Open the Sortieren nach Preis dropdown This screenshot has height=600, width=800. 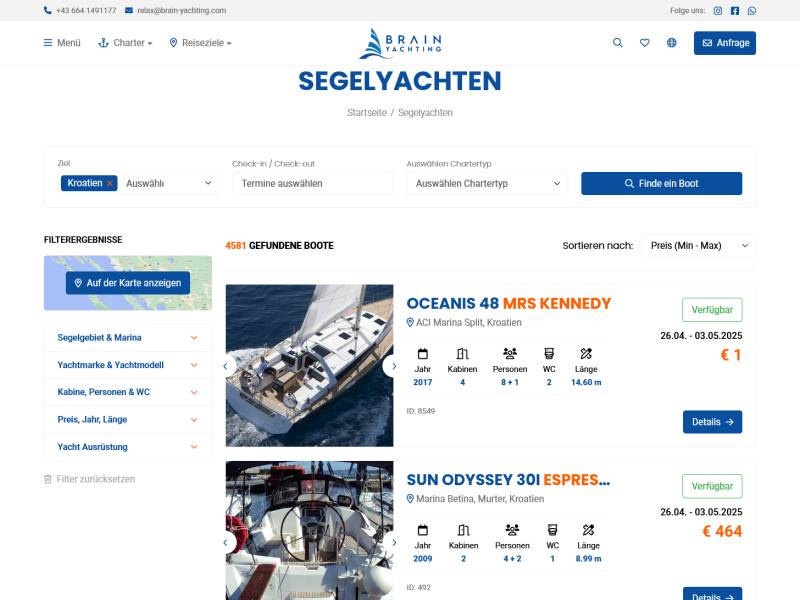click(698, 245)
